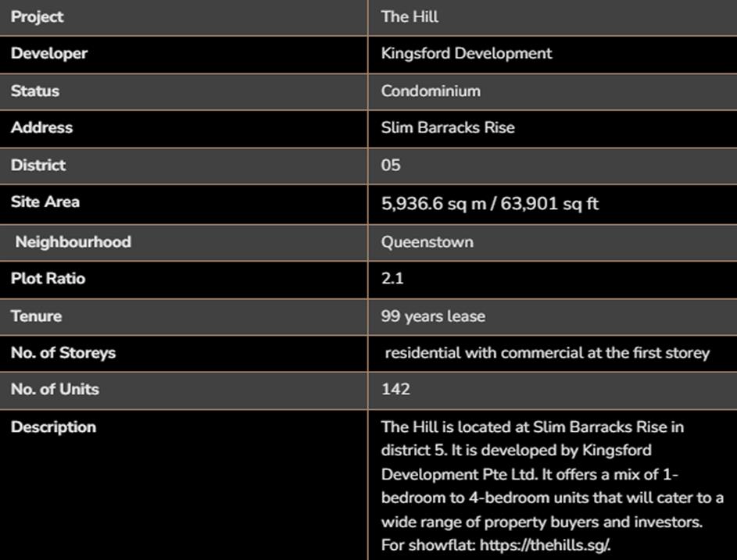Click the No. of Storeys label
This screenshot has height=560, width=737.
point(63,352)
